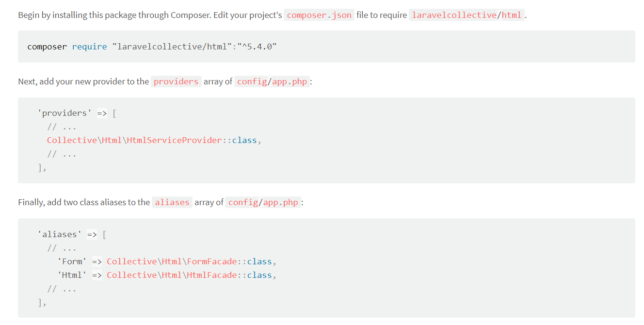Screen dimensions: 644x325
Task: Select the 'Form' alias key text
Action: pos(72,261)
